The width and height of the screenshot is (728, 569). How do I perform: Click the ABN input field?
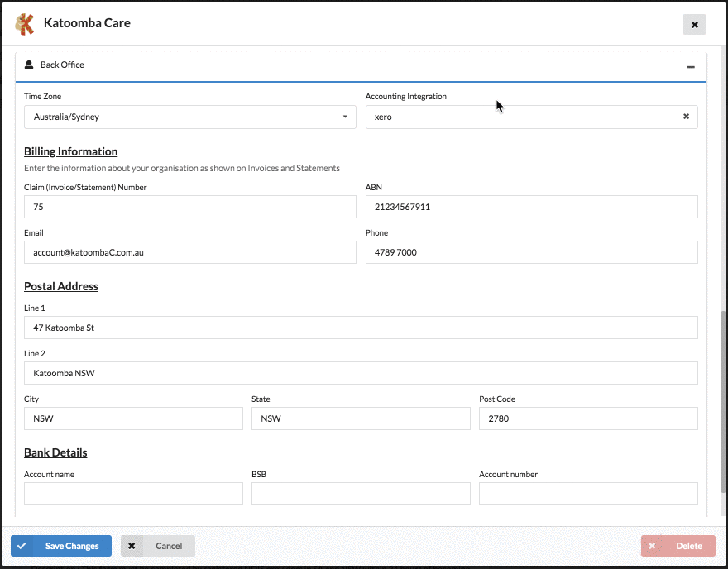(x=531, y=207)
